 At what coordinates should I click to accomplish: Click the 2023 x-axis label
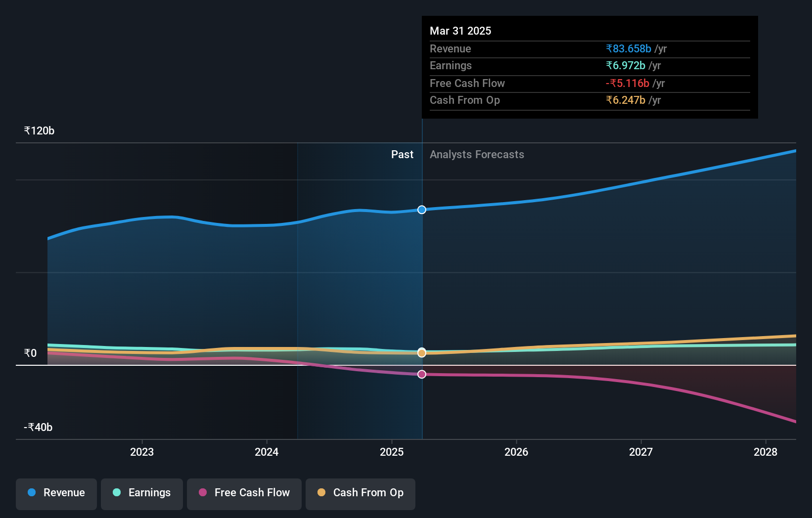tap(142, 452)
